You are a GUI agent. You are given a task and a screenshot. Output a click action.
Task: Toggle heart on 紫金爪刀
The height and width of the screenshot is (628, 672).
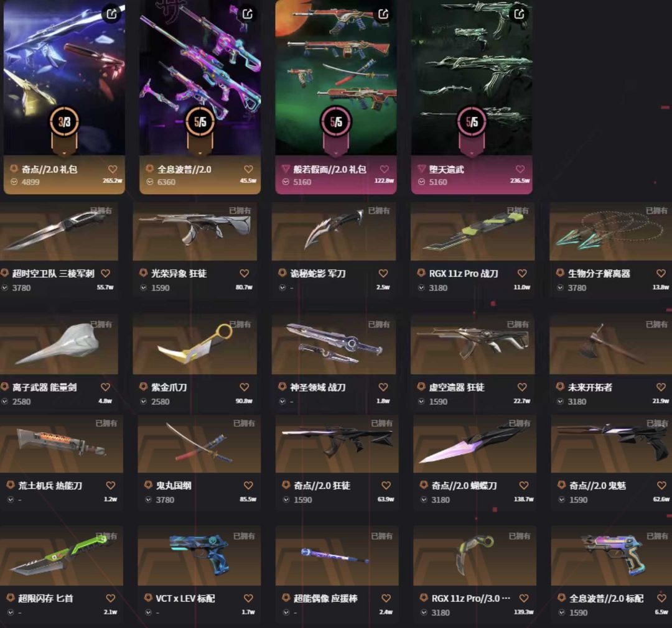[245, 387]
